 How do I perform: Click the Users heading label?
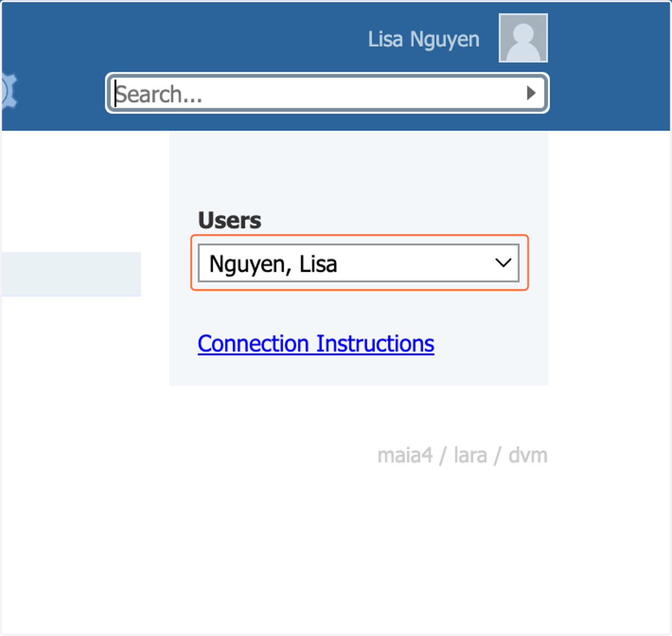pyautogui.click(x=230, y=220)
